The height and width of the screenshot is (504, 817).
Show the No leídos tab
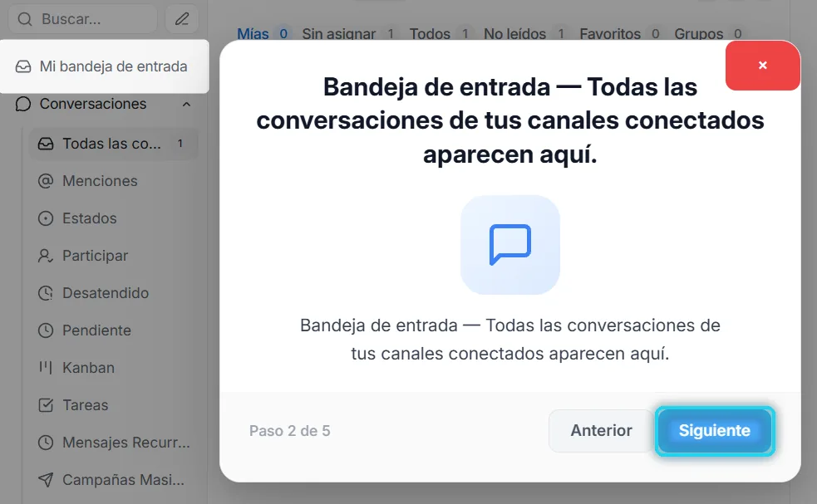tap(524, 34)
